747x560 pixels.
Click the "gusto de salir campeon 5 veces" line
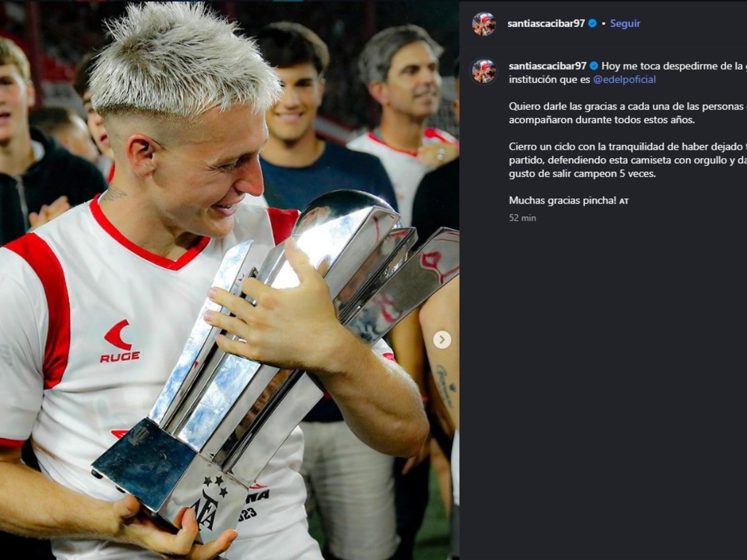(582, 174)
